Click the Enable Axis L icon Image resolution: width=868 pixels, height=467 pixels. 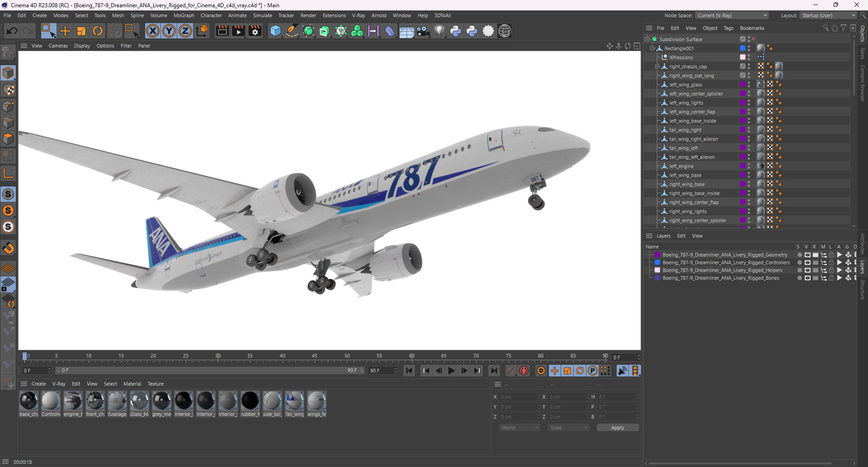(8, 173)
